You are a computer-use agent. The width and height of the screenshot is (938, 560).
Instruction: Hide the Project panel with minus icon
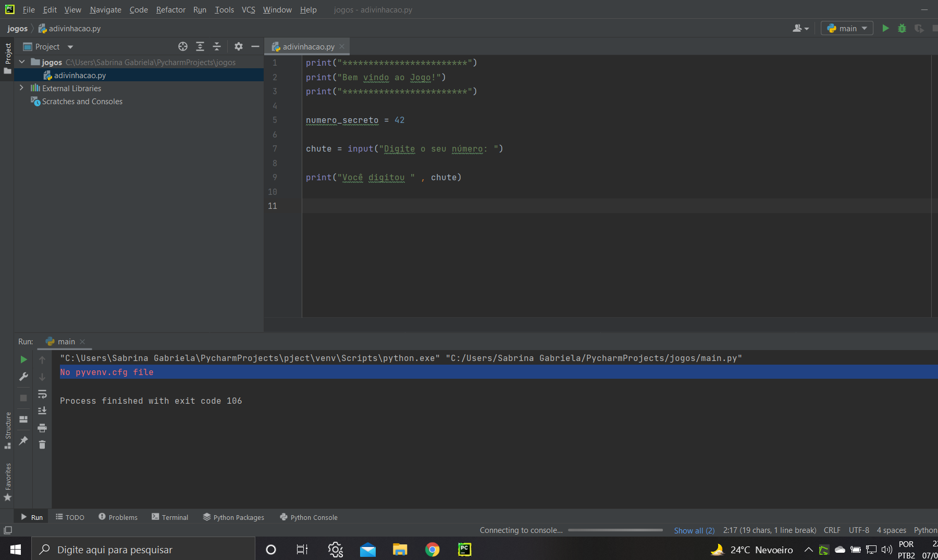click(x=255, y=46)
